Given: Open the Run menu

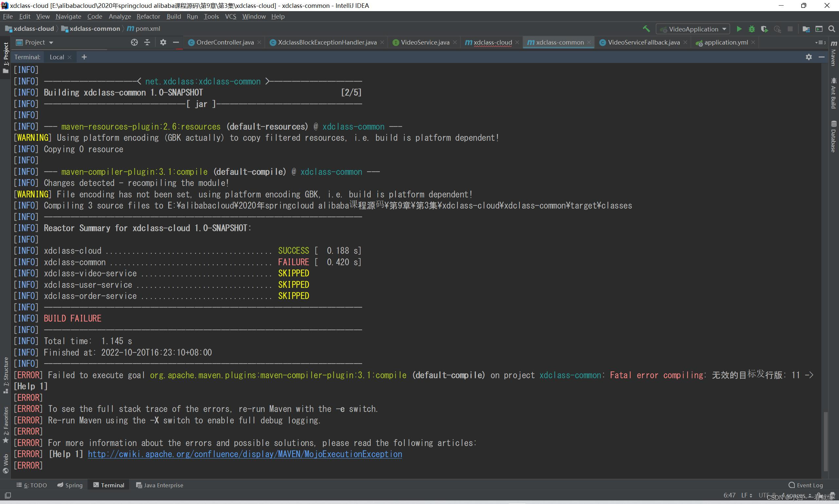Looking at the screenshot, I should pyautogui.click(x=192, y=16).
